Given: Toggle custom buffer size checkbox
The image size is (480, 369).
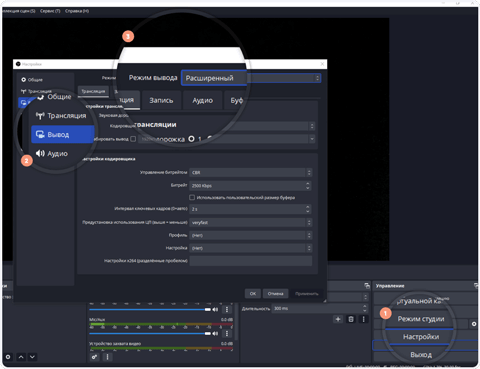Looking at the screenshot, I should (192, 198).
